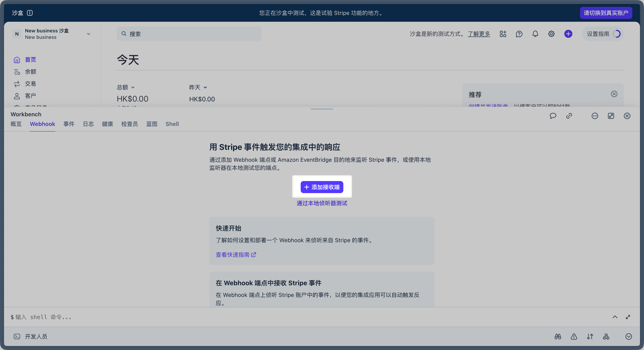644x350 pixels.
Task: Click the purple plus create icon
Action: coord(568,34)
